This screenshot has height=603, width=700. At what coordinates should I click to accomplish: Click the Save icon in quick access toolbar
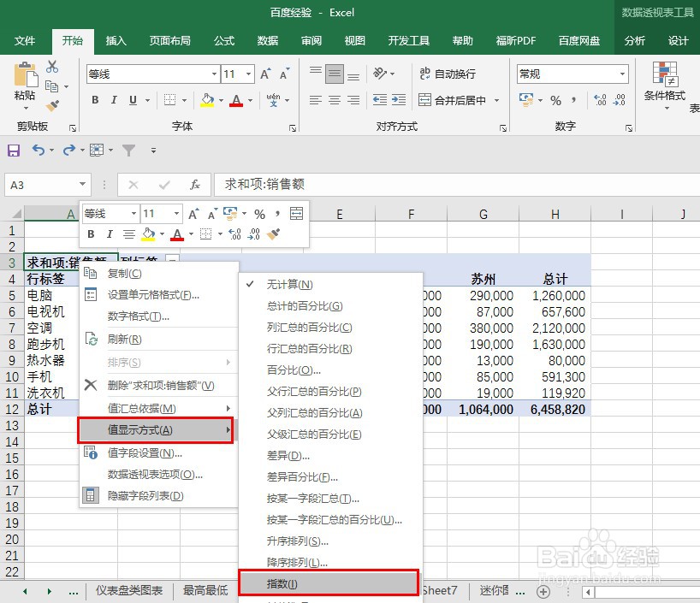pyautogui.click(x=14, y=151)
